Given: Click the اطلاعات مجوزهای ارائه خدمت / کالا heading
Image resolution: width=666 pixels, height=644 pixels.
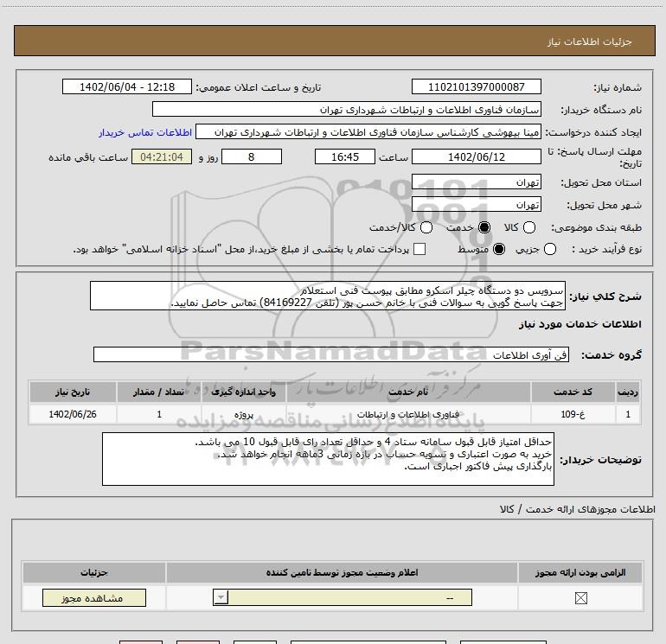Looking at the screenshot, I should point(578,509).
